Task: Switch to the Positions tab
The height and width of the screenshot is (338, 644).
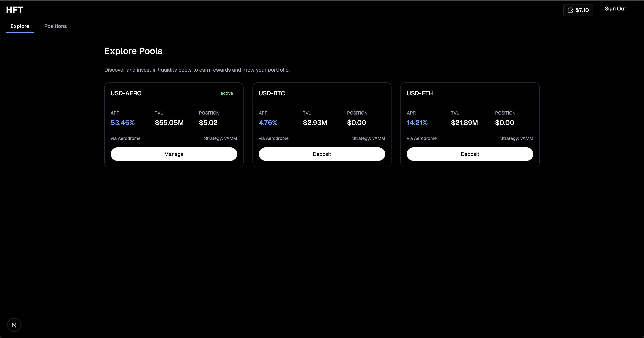Action: pyautogui.click(x=56, y=26)
